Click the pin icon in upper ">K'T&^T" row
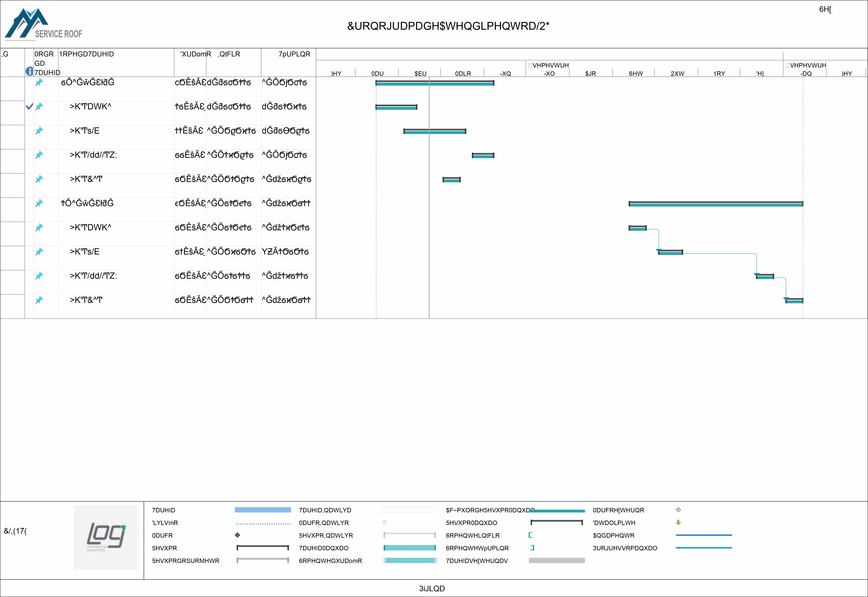Image resolution: width=868 pixels, height=597 pixels. (39, 179)
